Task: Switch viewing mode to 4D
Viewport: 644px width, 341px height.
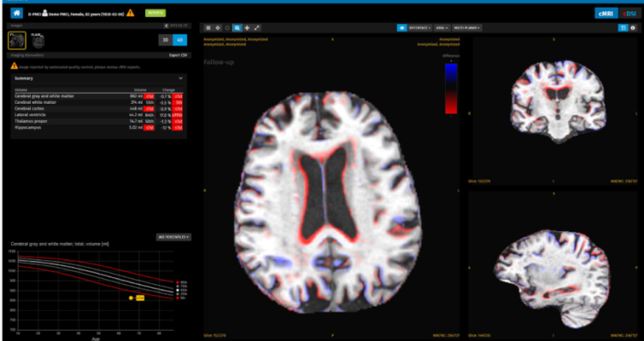Action: (x=180, y=40)
